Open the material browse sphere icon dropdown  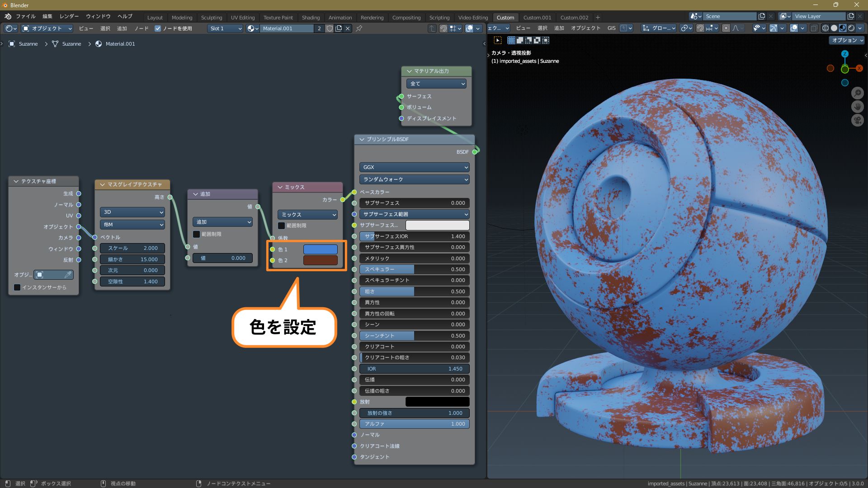pyautogui.click(x=253, y=28)
